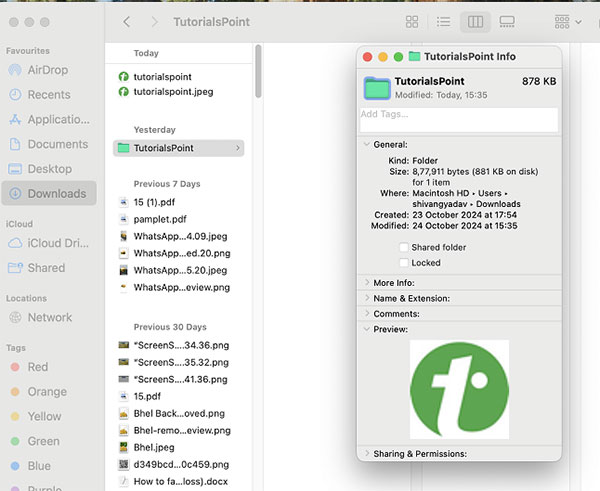Click the Finder back arrow
The width and height of the screenshot is (600, 491).
[126, 21]
